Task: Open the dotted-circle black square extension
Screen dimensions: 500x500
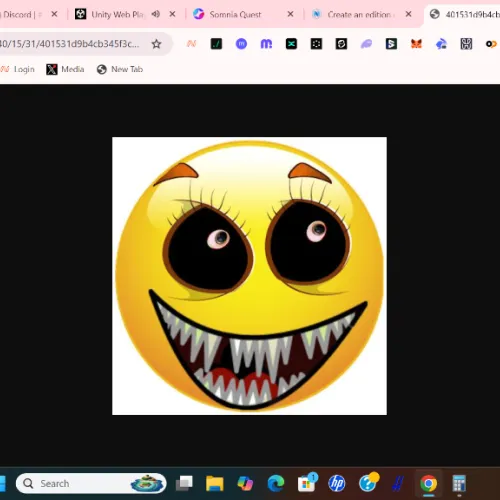Action: tap(316, 44)
